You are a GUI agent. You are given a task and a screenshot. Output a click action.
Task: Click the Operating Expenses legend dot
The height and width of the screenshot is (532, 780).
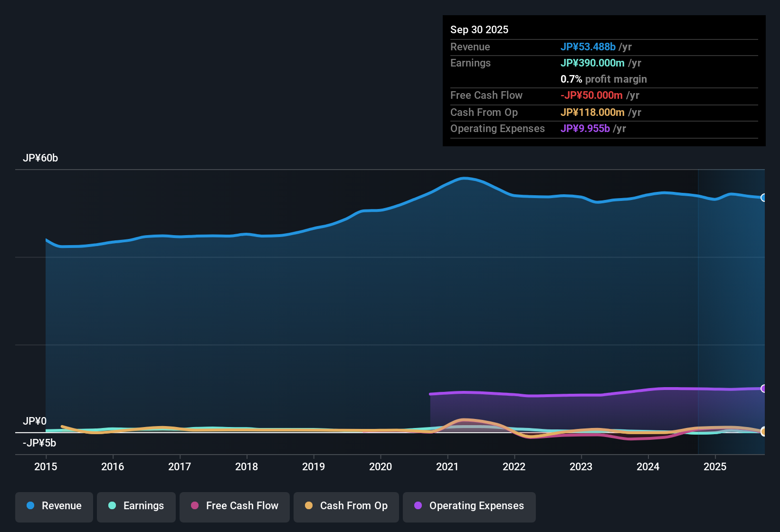coord(418,506)
